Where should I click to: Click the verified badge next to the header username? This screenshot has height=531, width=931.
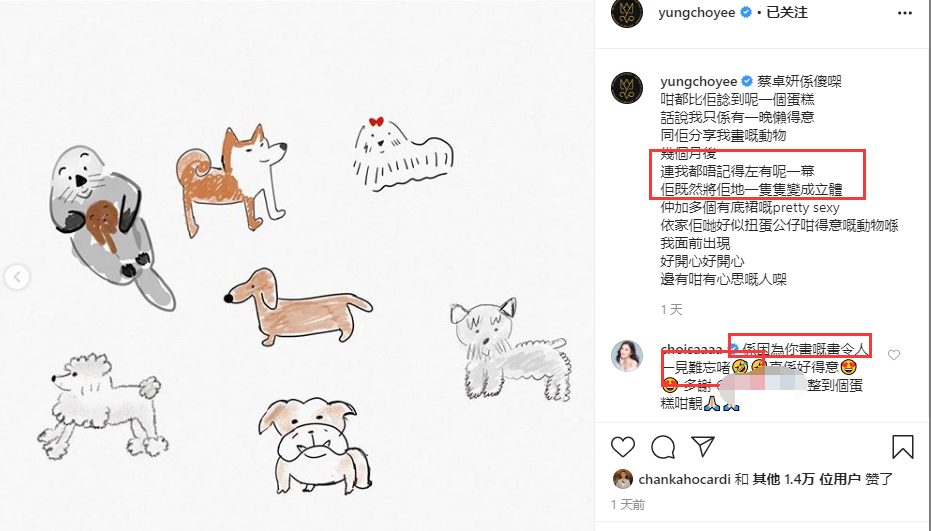[746, 12]
